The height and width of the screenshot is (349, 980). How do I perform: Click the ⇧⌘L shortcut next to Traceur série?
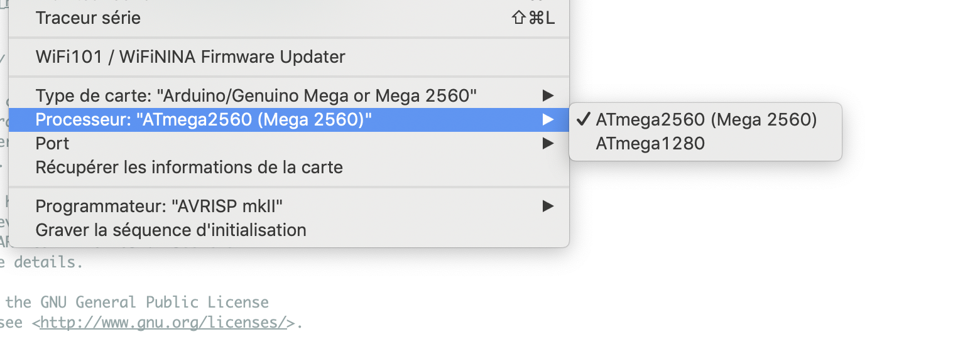(534, 18)
